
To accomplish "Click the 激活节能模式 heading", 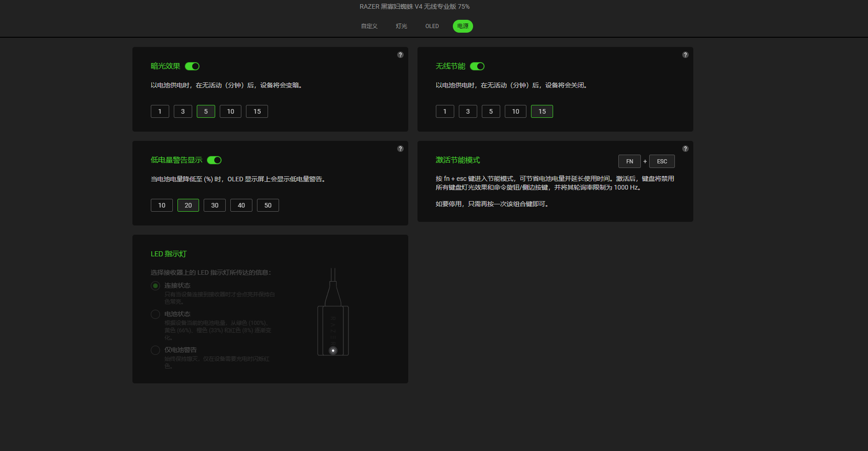I will click(x=458, y=160).
